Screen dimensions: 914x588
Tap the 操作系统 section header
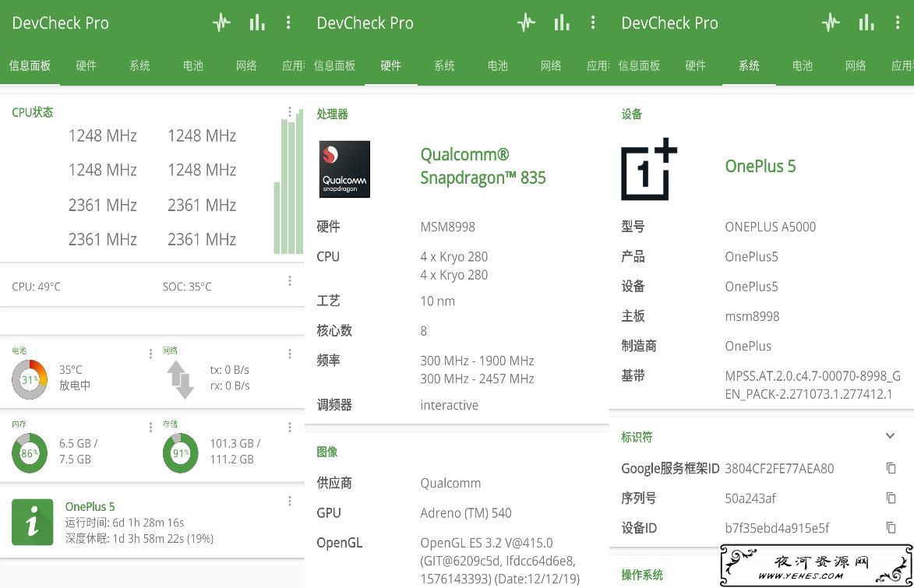pos(642,575)
